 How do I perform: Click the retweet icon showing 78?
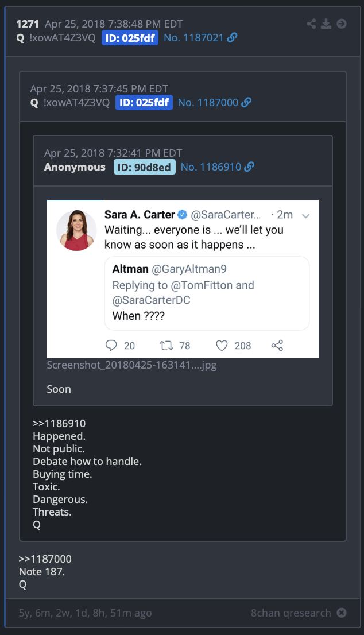tap(166, 346)
